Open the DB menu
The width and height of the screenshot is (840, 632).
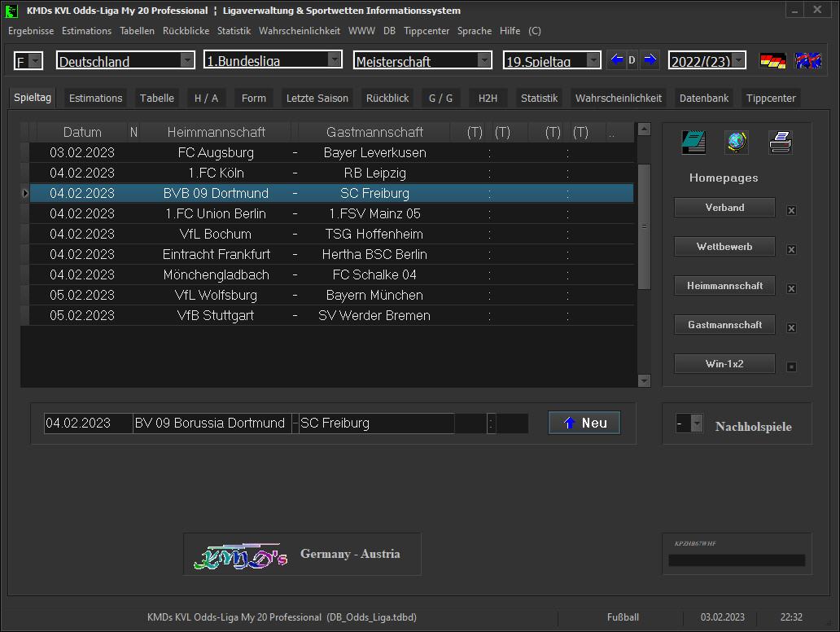389,31
